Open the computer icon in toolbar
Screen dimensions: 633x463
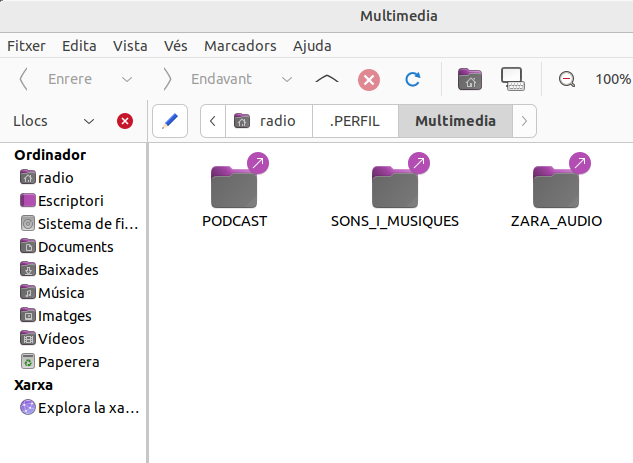pyautogui.click(x=513, y=79)
